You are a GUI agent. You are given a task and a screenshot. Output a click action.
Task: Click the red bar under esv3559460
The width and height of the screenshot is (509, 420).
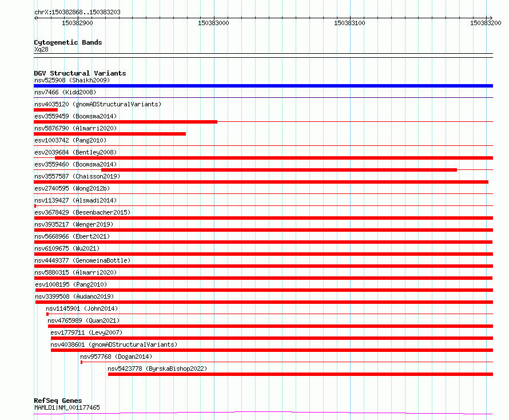[x=279, y=170]
